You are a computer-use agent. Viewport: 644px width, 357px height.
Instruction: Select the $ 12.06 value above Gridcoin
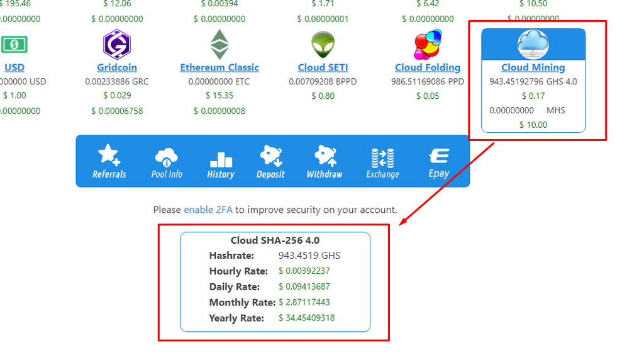tap(117, 4)
